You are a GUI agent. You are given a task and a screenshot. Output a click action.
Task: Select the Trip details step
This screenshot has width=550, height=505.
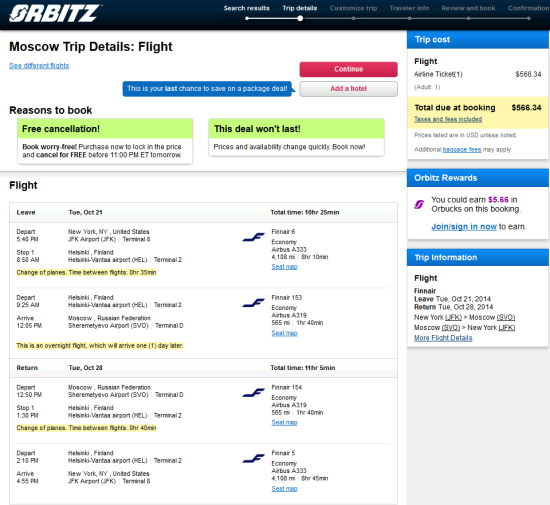(300, 8)
